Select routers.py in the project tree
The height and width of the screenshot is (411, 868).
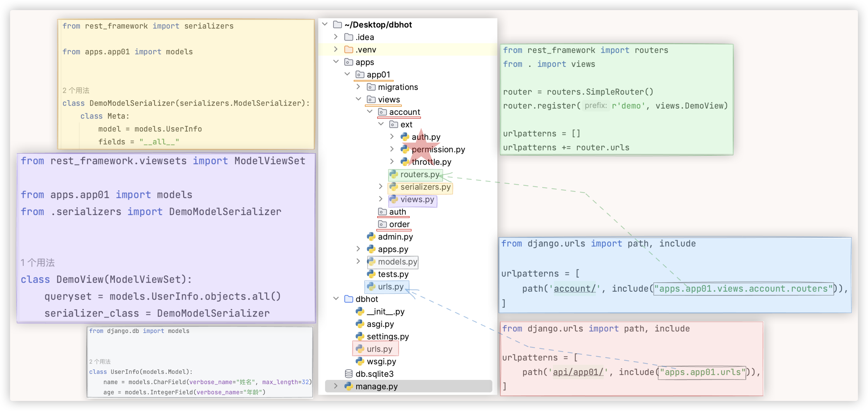[419, 174]
